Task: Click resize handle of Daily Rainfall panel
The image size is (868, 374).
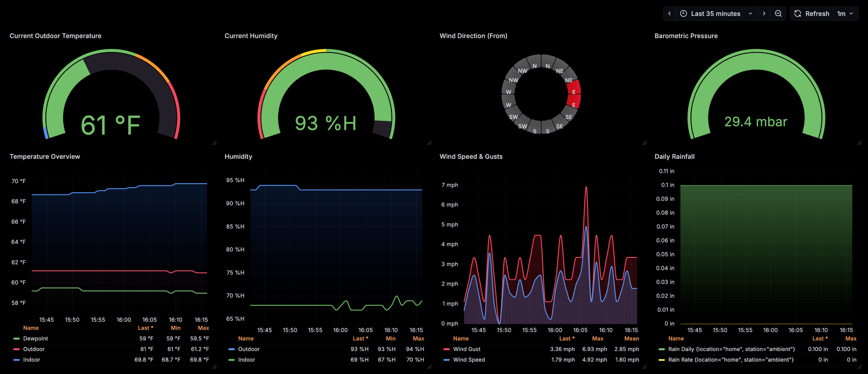Action: click(859, 367)
